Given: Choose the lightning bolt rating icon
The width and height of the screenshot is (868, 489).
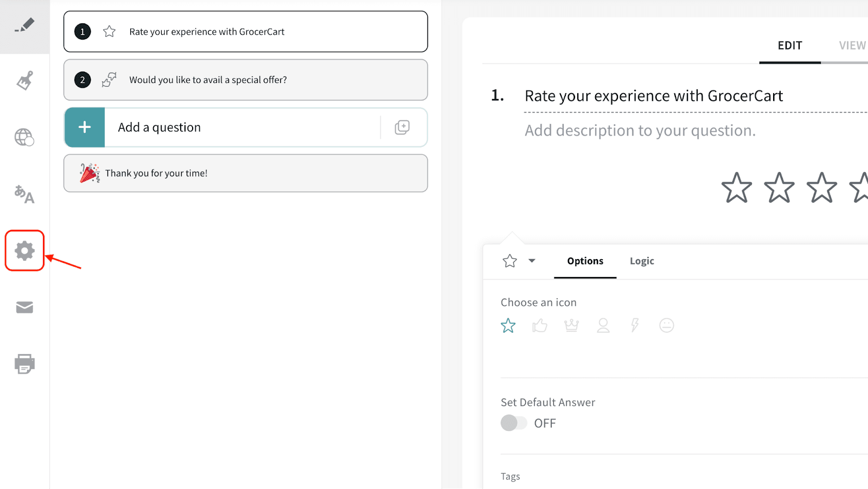Looking at the screenshot, I should 635,325.
